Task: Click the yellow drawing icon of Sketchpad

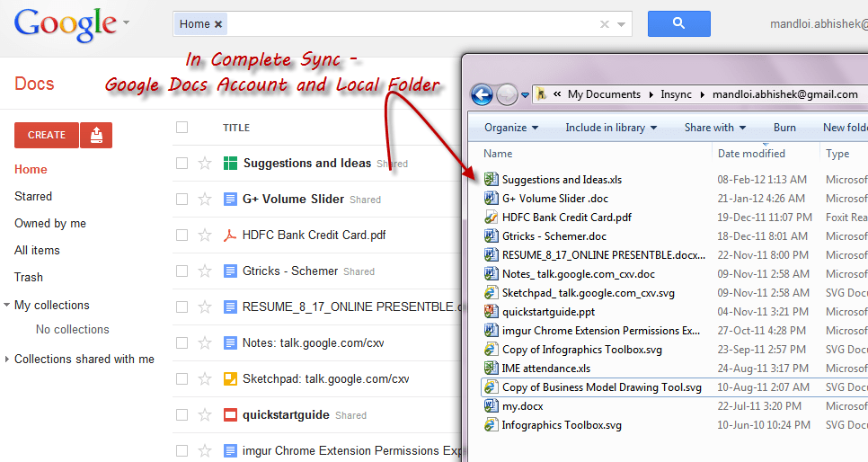Action: (230, 379)
